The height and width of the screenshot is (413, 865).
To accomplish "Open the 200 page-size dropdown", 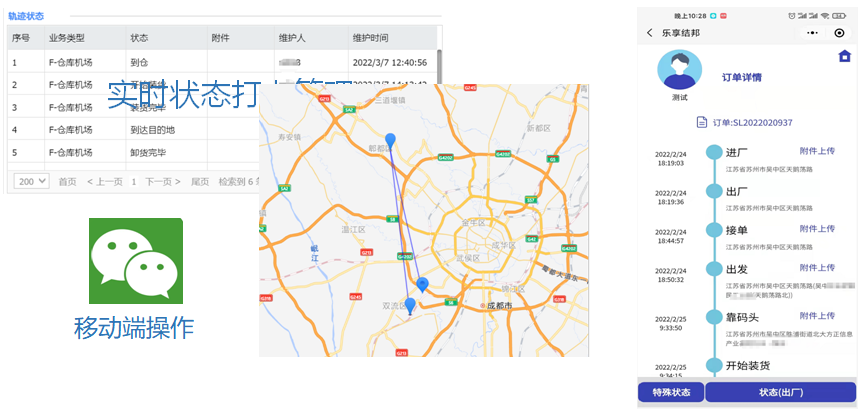I will click(31, 181).
